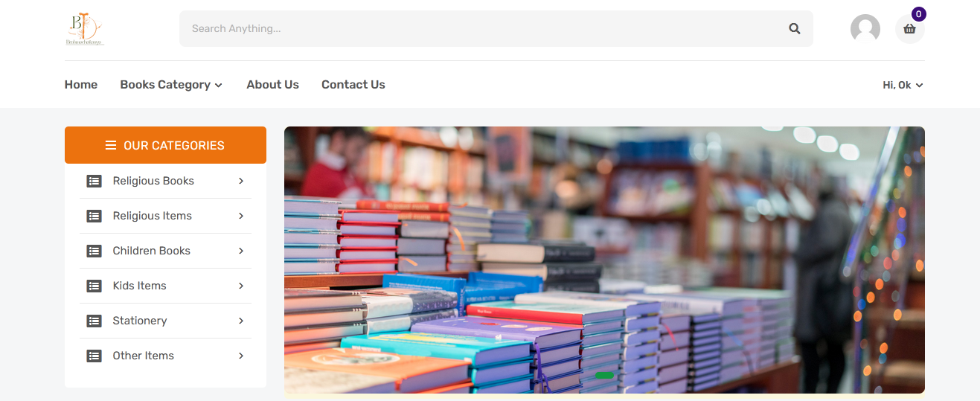Focus the Search Anything input field
The image size is (980, 401).
click(484, 29)
